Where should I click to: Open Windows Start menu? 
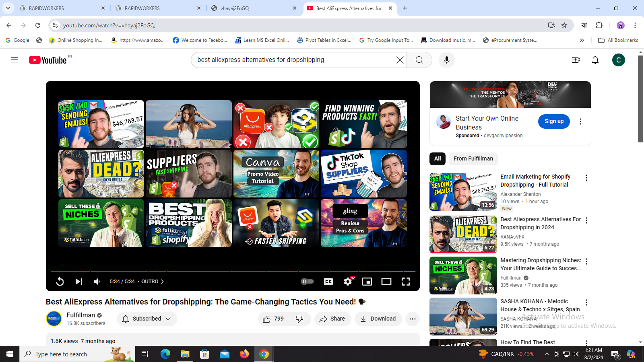click(10, 354)
